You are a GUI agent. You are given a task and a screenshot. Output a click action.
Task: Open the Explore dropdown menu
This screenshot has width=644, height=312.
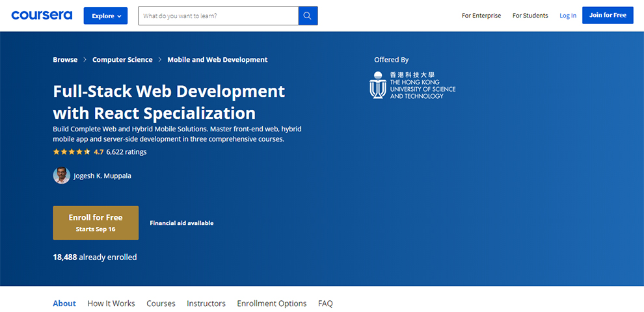click(105, 16)
